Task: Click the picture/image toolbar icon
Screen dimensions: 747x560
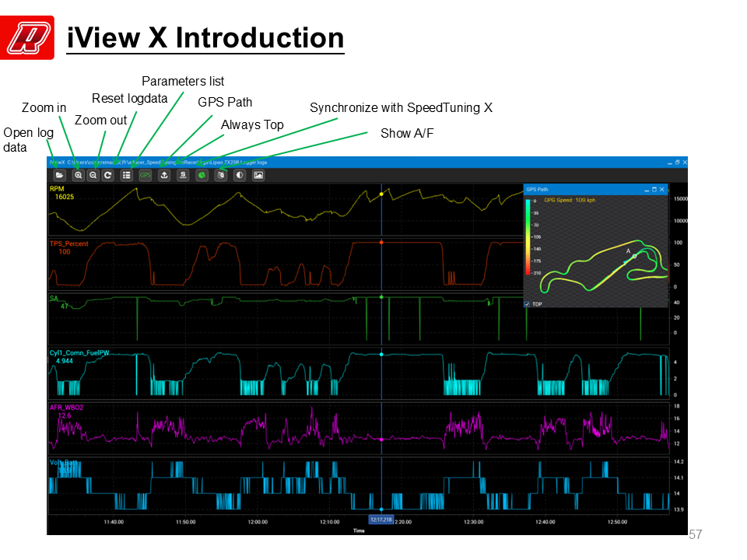Action: point(258,175)
